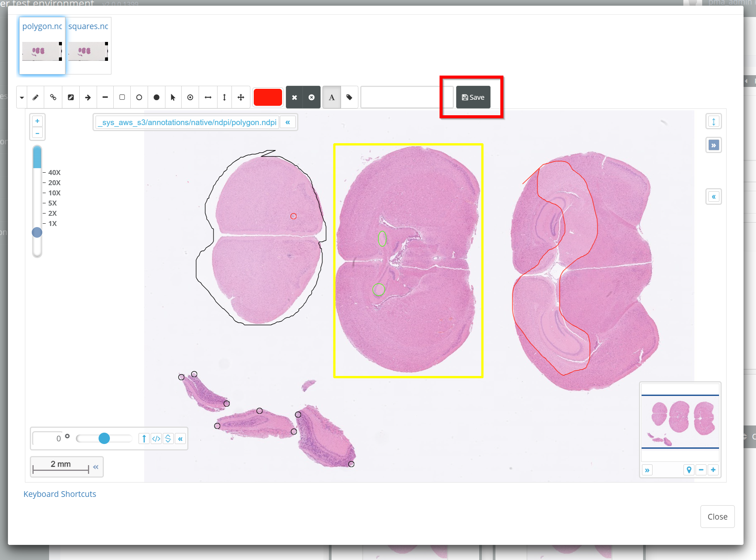
Task: Click the tag label icon
Action: [x=349, y=97]
